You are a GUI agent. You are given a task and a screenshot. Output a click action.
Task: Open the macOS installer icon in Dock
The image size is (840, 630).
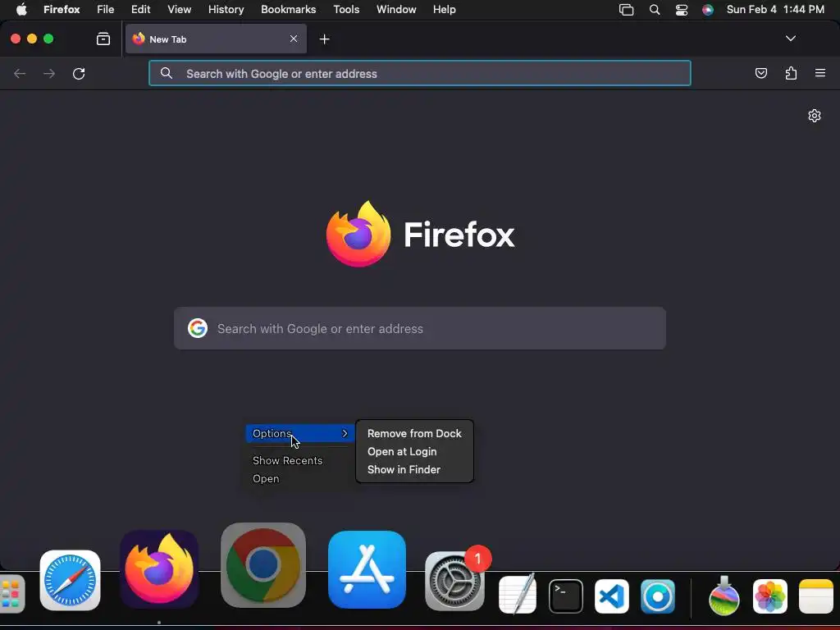(x=724, y=596)
